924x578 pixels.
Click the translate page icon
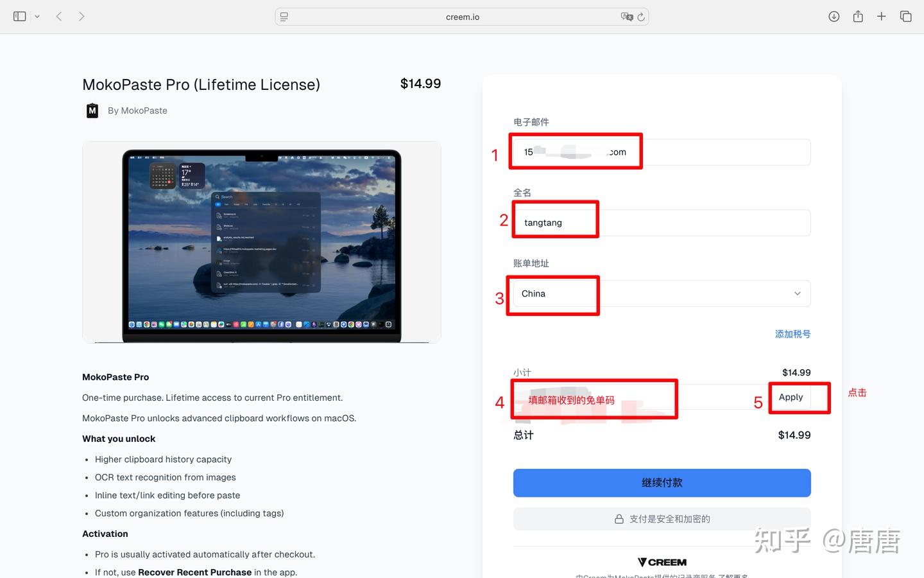626,17
